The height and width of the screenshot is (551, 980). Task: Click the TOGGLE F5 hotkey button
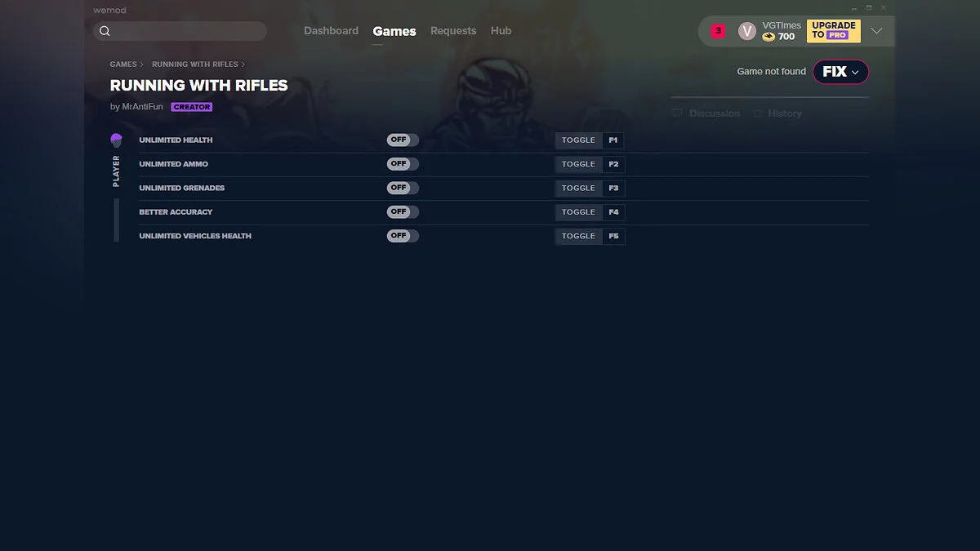pos(590,236)
